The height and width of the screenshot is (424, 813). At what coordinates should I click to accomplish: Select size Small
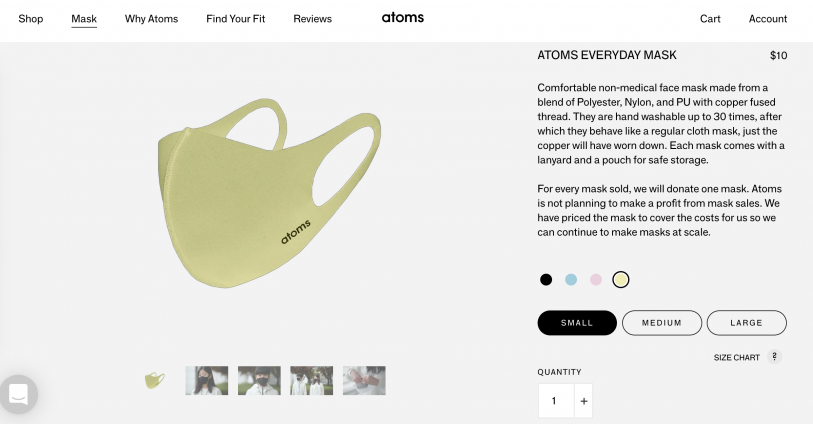(x=577, y=323)
